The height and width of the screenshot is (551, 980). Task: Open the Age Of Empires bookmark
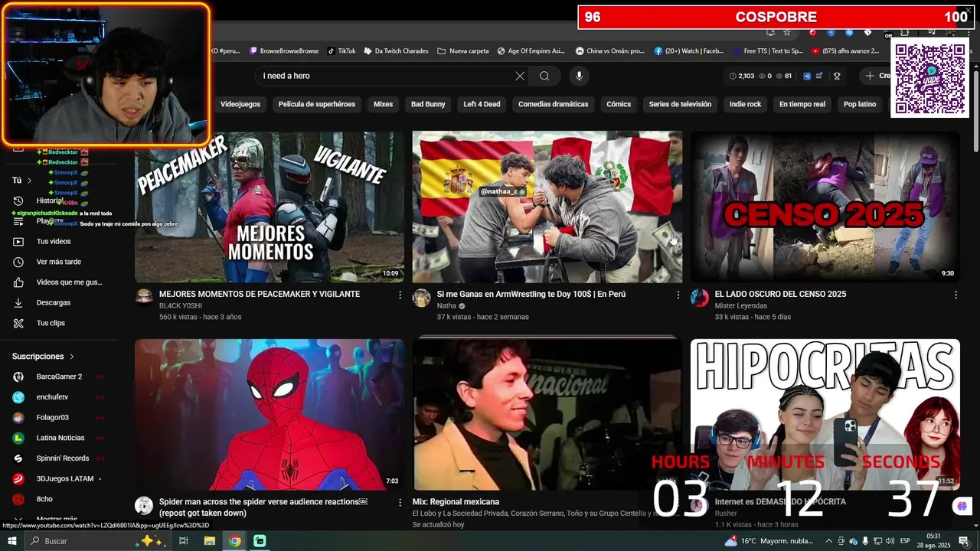531,51
